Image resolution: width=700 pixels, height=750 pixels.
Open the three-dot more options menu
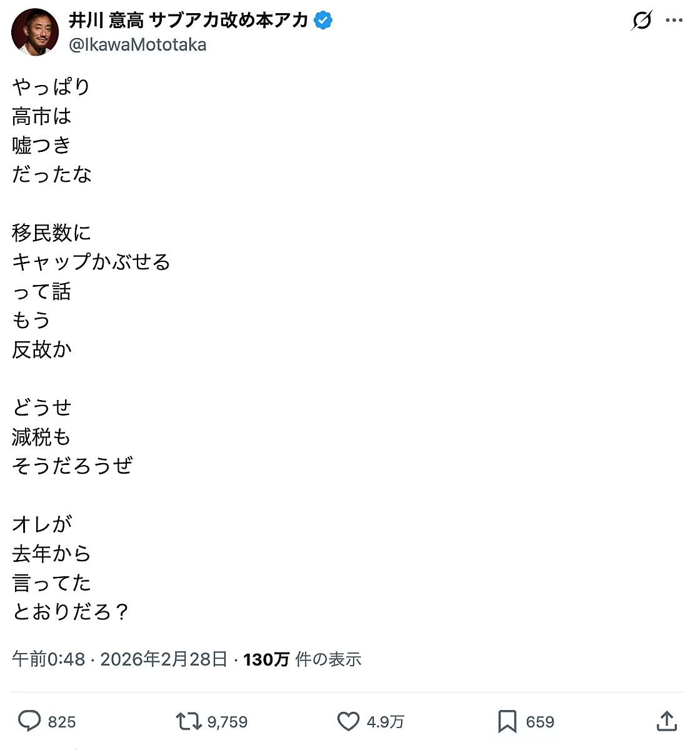[674, 21]
